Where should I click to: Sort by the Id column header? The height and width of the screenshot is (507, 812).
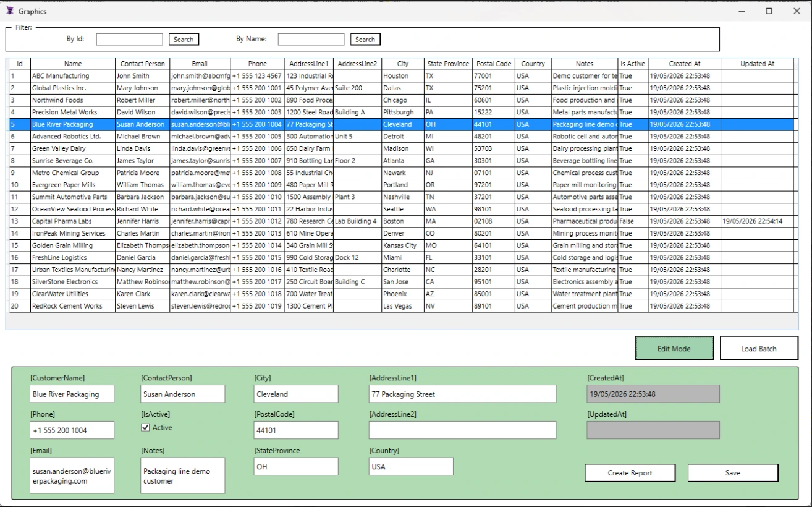19,64
